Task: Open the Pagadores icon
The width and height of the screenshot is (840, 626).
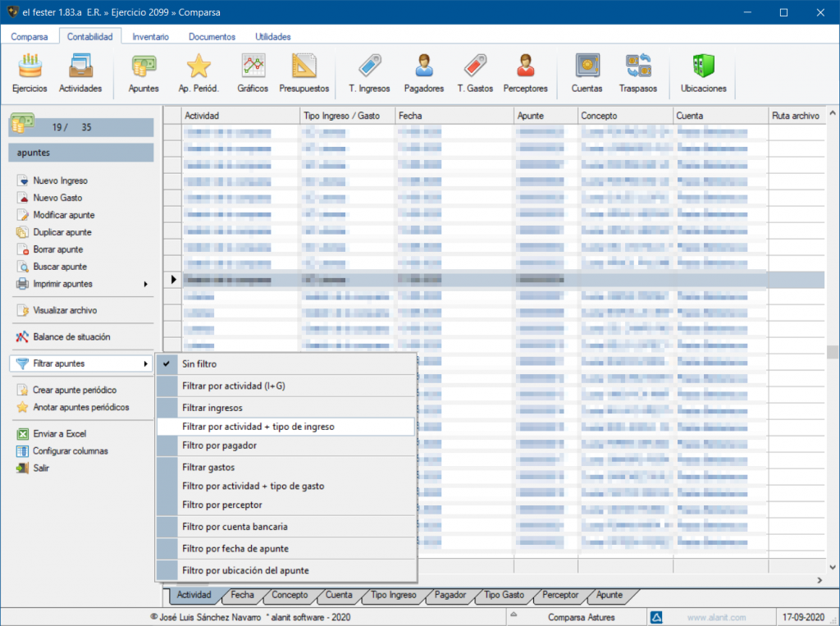Action: click(x=423, y=73)
